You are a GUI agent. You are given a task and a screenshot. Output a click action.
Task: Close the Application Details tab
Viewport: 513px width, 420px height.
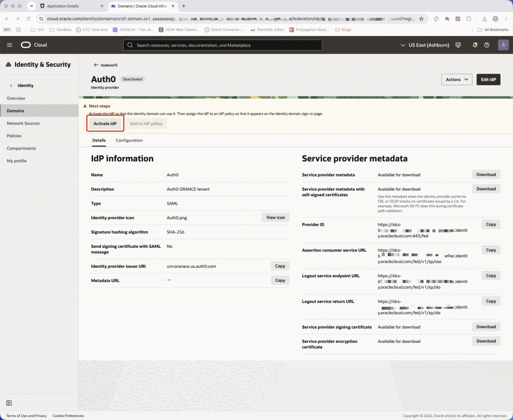102,6
